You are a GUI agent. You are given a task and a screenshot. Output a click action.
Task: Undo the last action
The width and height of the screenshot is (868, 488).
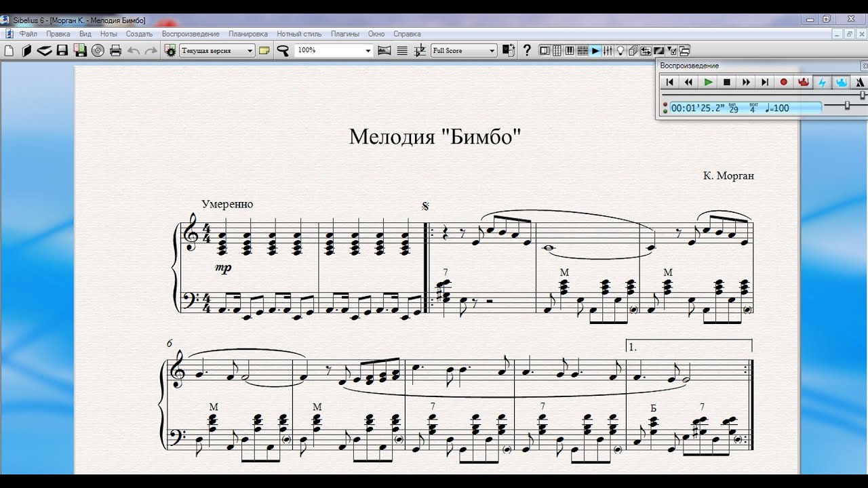pos(134,50)
